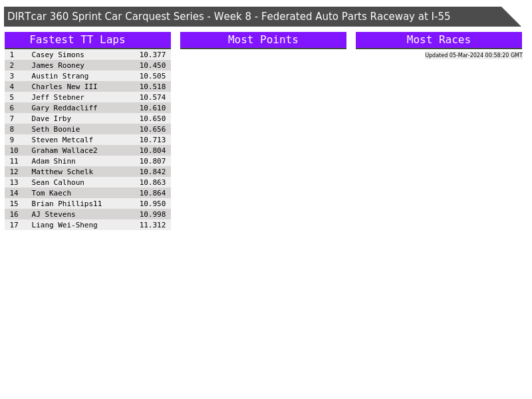Click the Fastest TT Laps header
Viewport: 532px width, 399px height.
[77, 40]
